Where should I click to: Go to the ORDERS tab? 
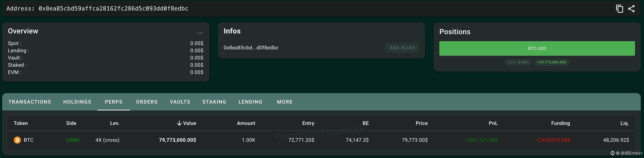(x=147, y=102)
